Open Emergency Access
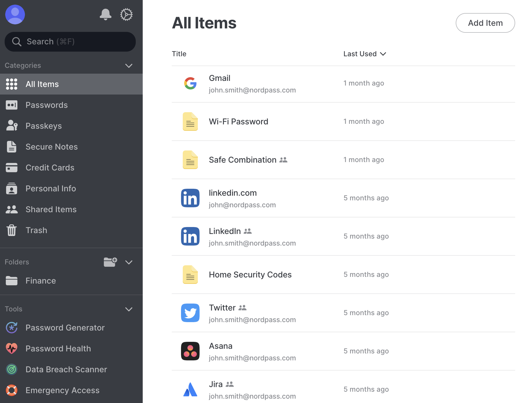 62,390
